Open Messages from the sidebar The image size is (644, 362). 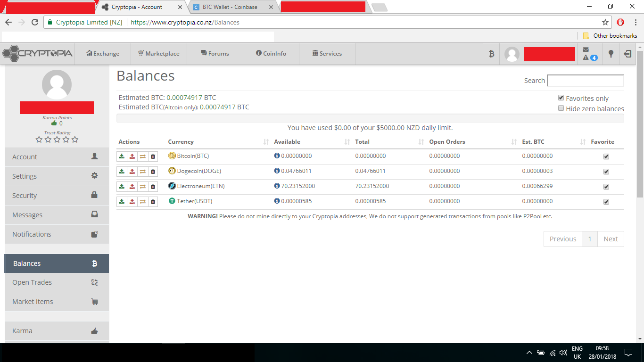[57, 215]
